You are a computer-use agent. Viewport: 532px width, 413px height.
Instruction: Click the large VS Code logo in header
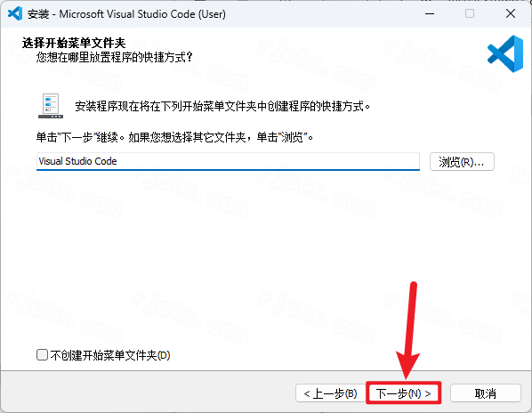tap(504, 53)
